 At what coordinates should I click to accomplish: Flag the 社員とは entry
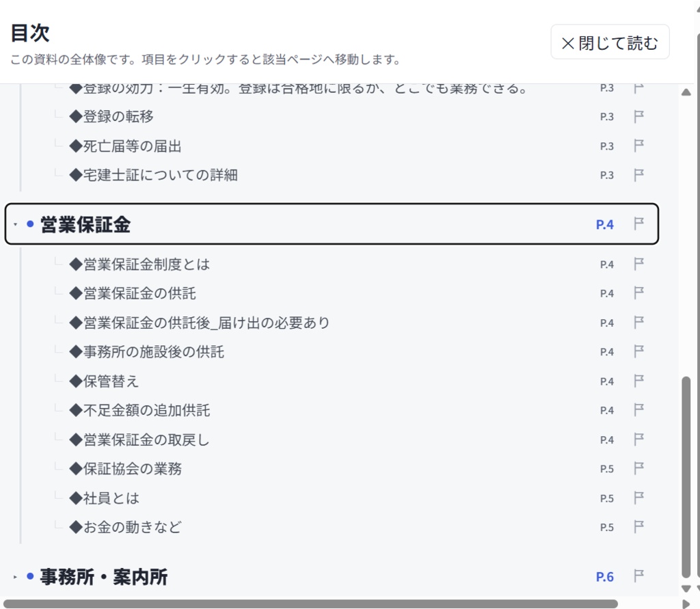click(x=639, y=498)
